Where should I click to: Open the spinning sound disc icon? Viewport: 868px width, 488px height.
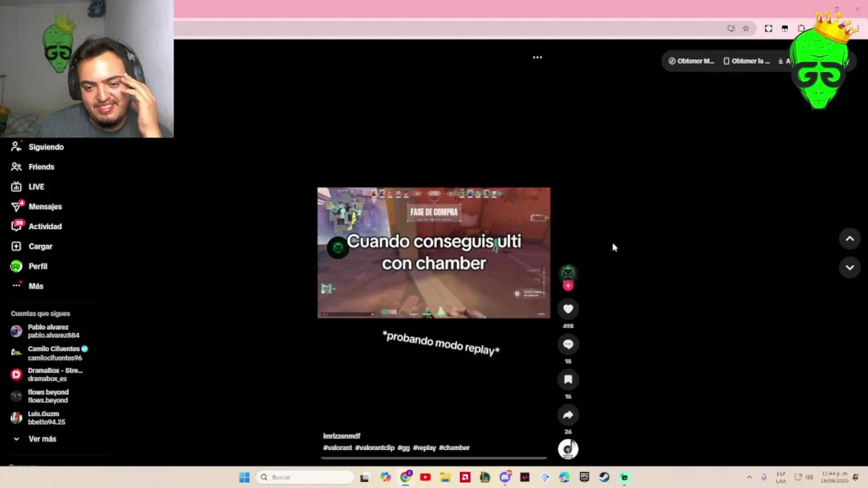click(x=568, y=449)
